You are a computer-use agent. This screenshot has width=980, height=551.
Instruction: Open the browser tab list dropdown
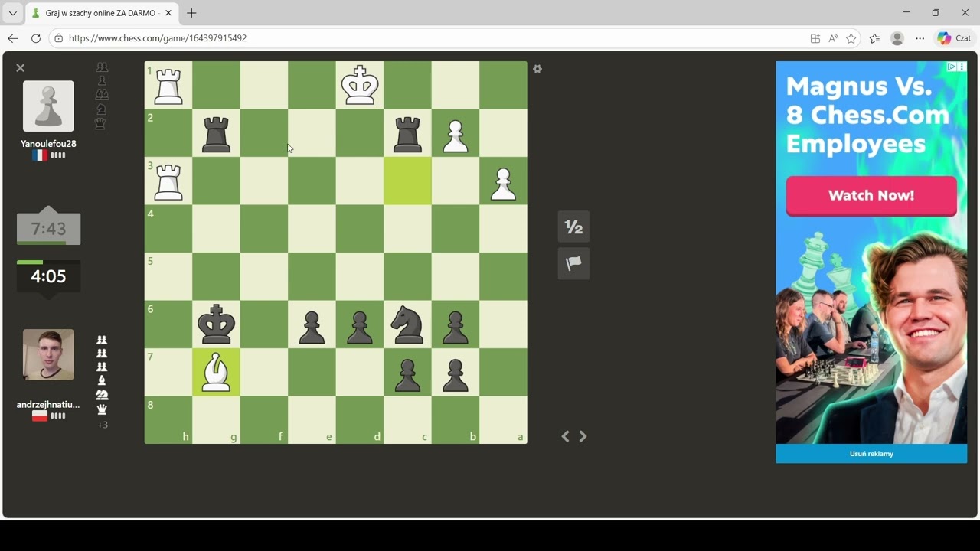coord(12,13)
